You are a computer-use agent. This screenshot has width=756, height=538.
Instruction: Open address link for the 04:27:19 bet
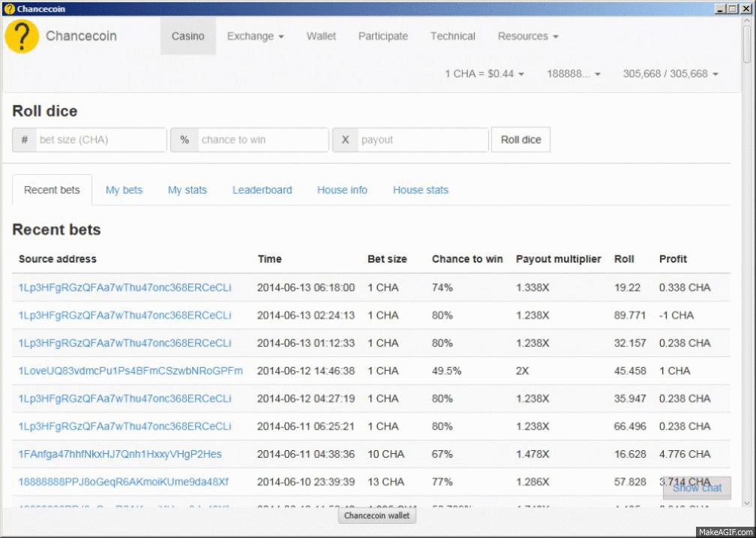tap(124, 398)
